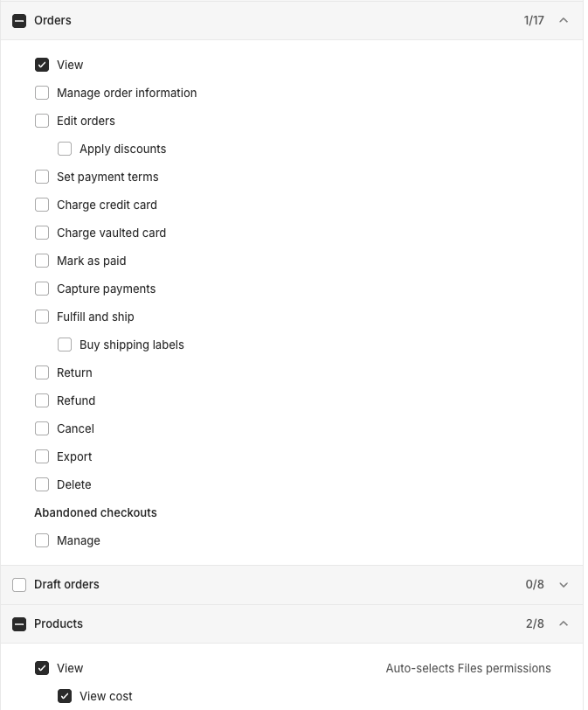The height and width of the screenshot is (710, 588).
Task: Check Mark as paid permission
Action: click(42, 261)
